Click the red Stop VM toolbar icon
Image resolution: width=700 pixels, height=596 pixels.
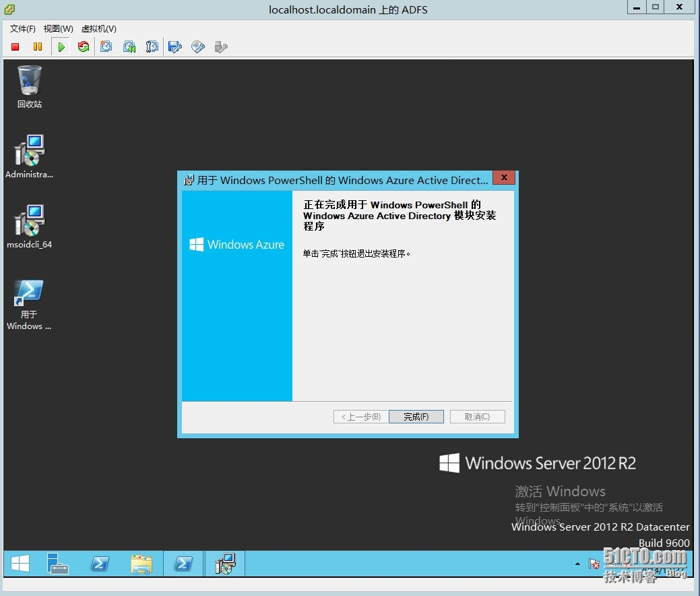(x=15, y=47)
